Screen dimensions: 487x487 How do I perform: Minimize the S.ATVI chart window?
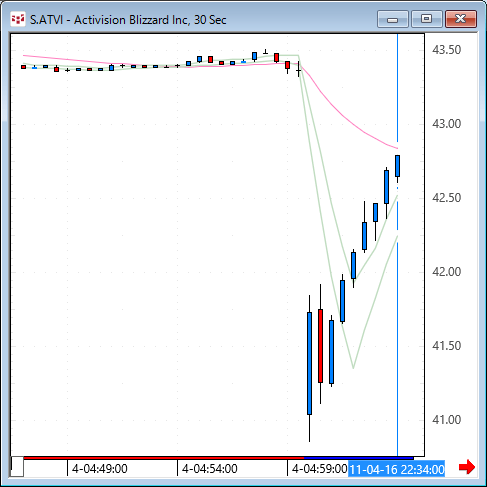pos(393,19)
